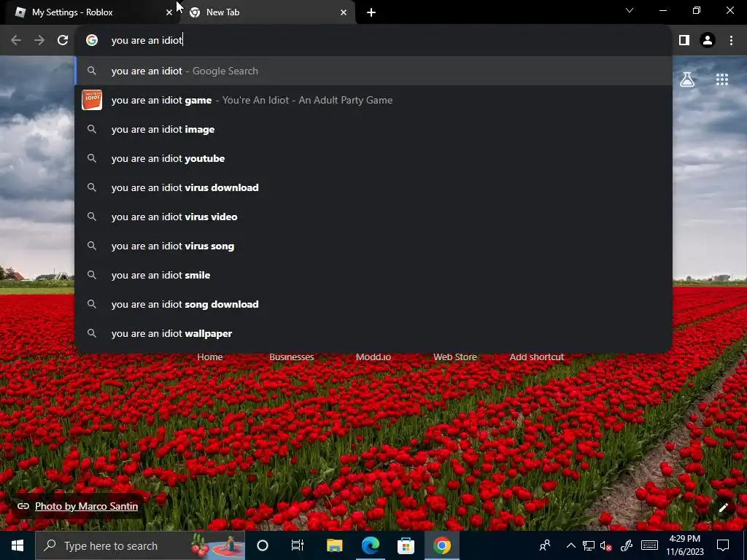Choose 'you are an idiot smile' suggestion
The width and height of the screenshot is (747, 560).
click(373, 275)
